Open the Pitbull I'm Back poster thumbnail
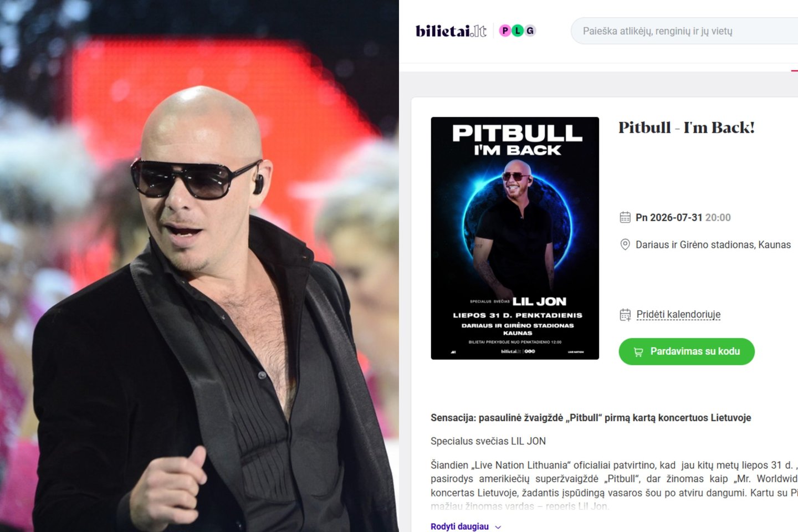This screenshot has width=798, height=532. click(515, 238)
